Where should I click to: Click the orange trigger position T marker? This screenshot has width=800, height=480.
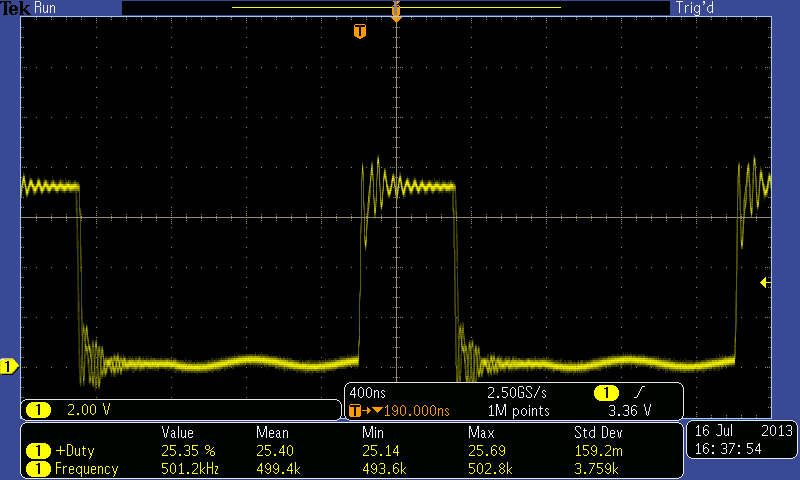[x=360, y=31]
